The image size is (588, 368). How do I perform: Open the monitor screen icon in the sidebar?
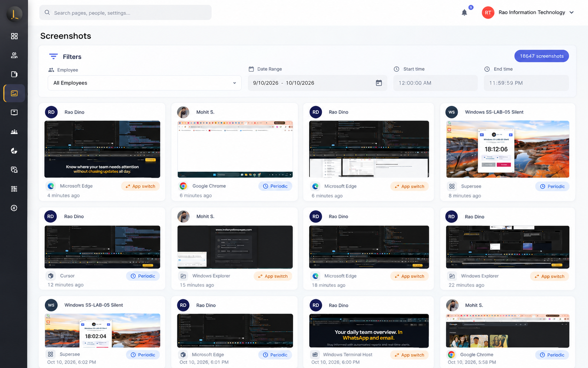(14, 112)
